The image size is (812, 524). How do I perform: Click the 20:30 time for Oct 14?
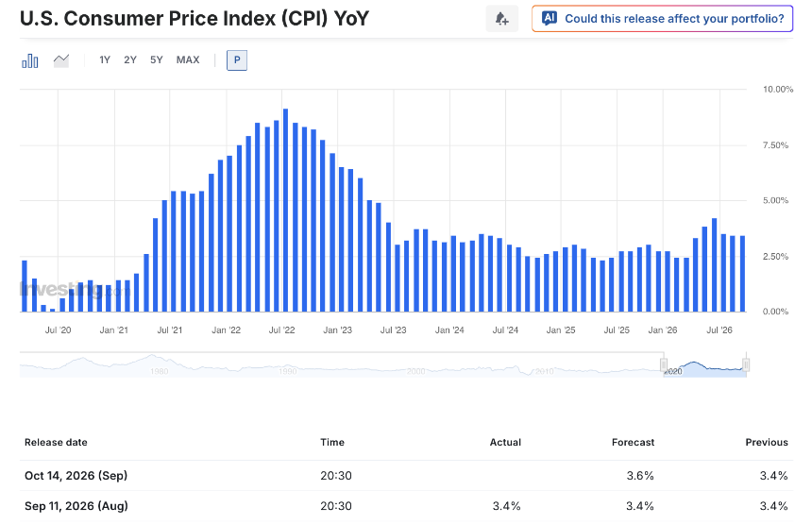pyautogui.click(x=336, y=475)
